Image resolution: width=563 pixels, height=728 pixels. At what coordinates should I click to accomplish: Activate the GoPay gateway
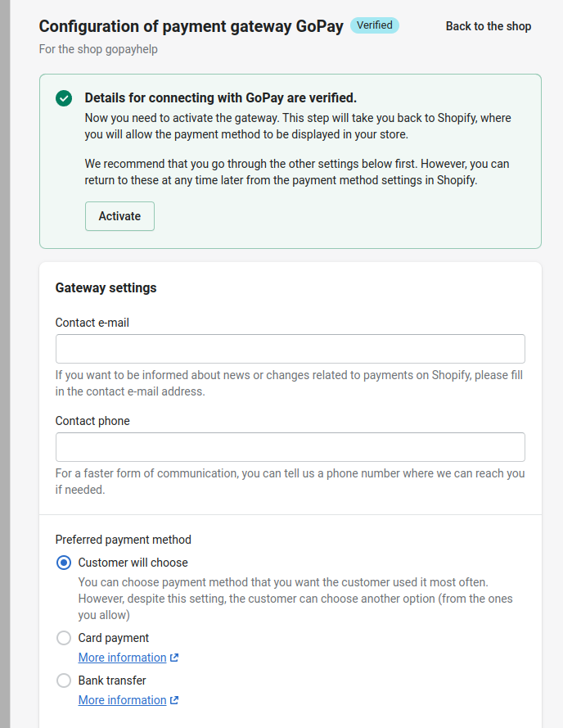pos(119,216)
